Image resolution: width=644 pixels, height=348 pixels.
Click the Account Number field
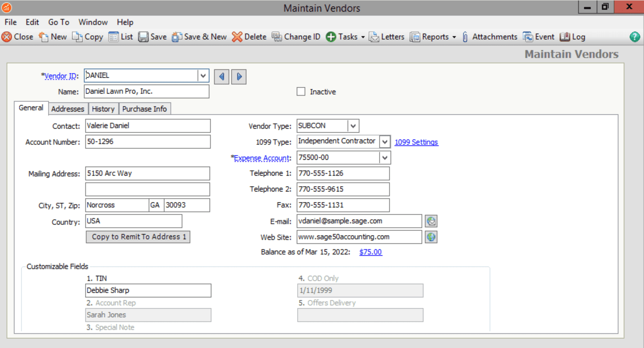click(148, 142)
